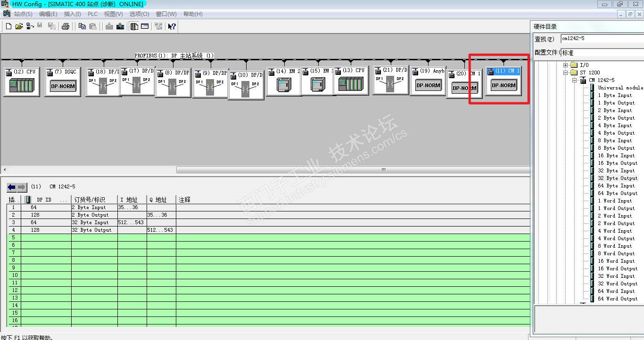Viewport: 644px width, 340px height.
Task: Select the highlighted (11) CM DP-NORM slave
Action: coord(504,81)
